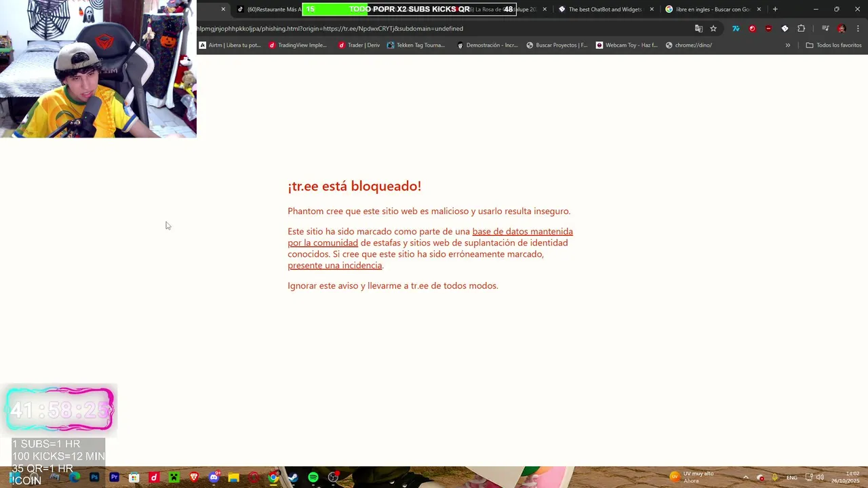
Task: Open Premiere Pro from the taskbar
Action: (115, 477)
